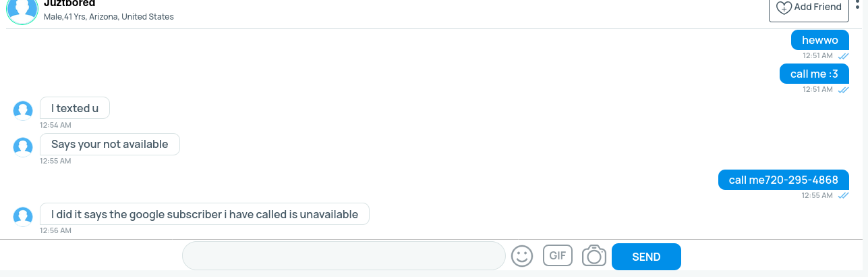
Task: Click the camera icon to attach photo
Action: point(594,256)
